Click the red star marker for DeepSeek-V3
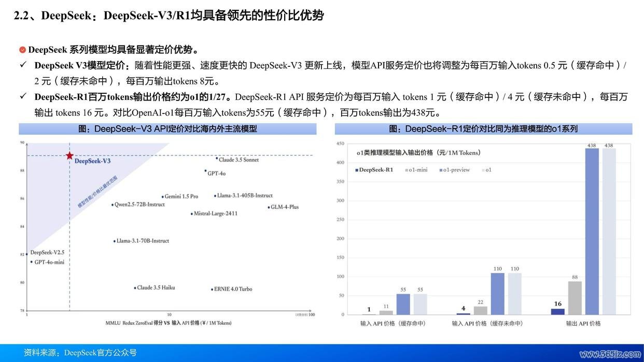Screen dimensions: 644x362 point(69,155)
